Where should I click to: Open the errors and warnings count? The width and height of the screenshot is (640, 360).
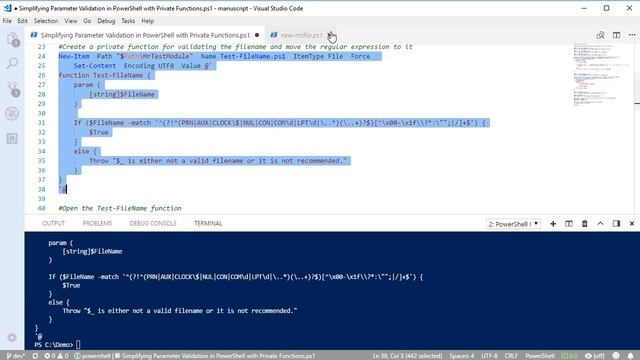coord(56,356)
